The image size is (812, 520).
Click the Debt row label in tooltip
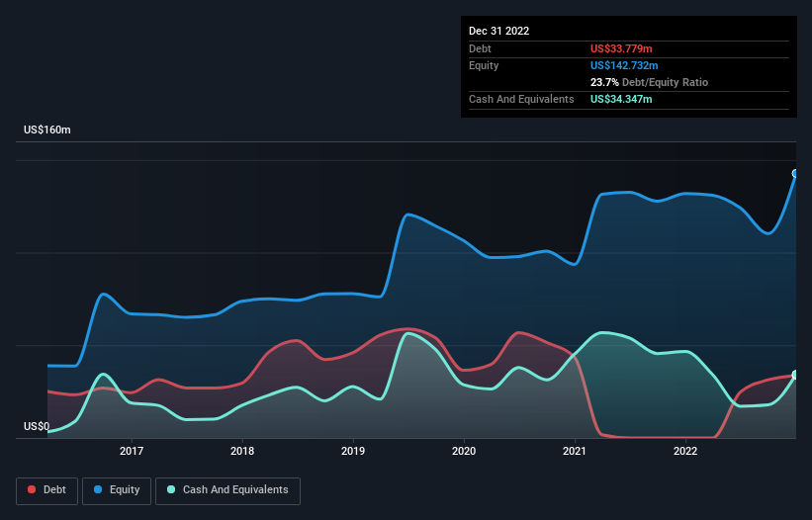[480, 48]
